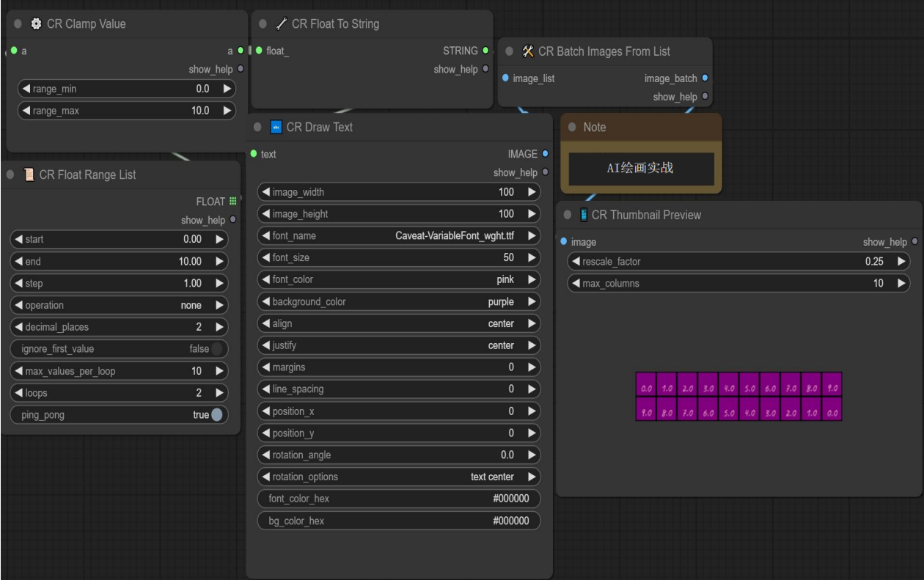Open the font_color dropdown
The width and height of the screenshot is (924, 580).
tap(399, 280)
